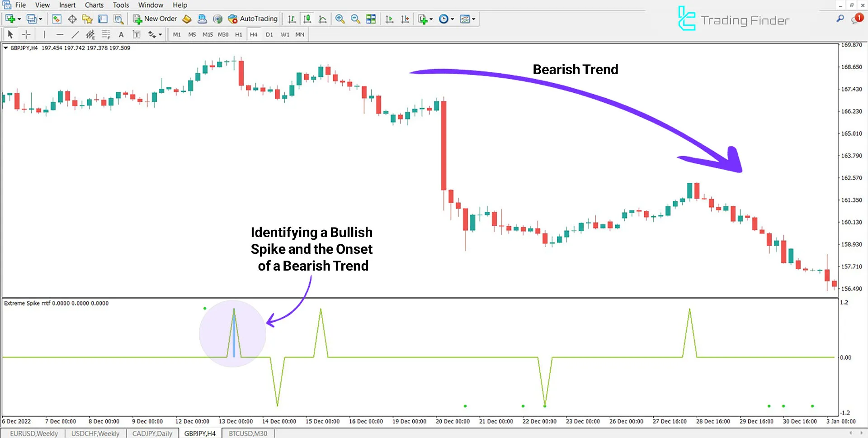The image size is (868, 438).
Task: Select the Draw trendline tool
Action: pyautogui.click(x=75, y=34)
